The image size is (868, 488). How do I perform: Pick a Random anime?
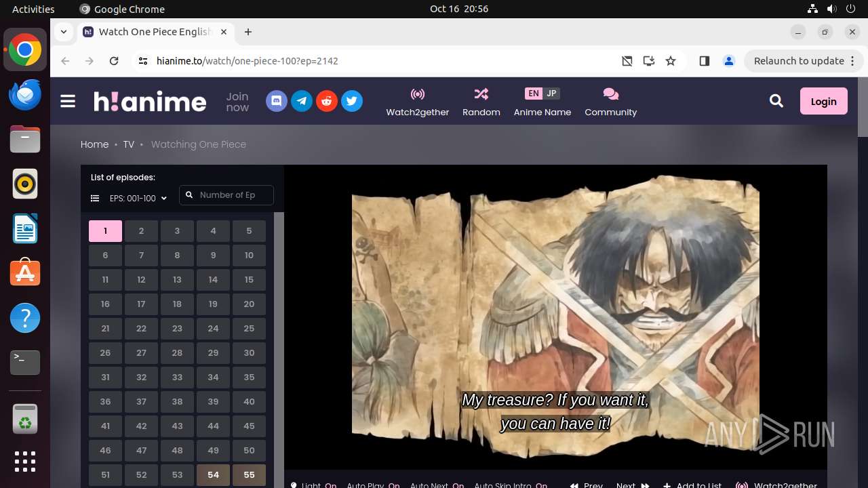point(481,102)
